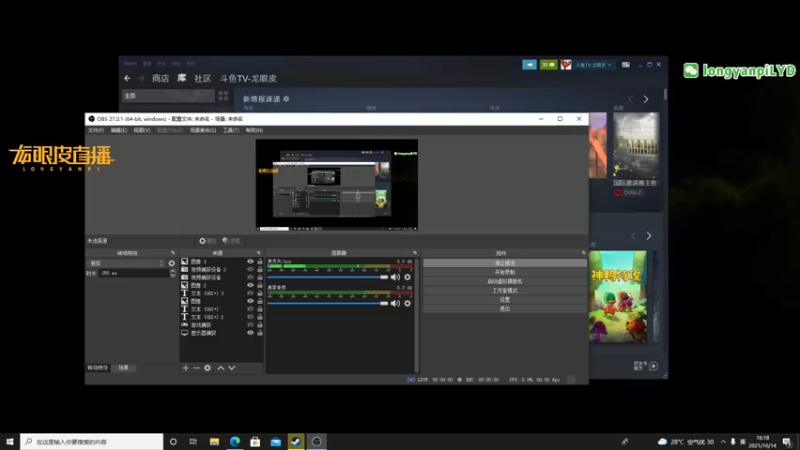Image resolution: width=800 pixels, height=450 pixels.
Task: Open the Steam 商店 store tab
Action: point(161,79)
